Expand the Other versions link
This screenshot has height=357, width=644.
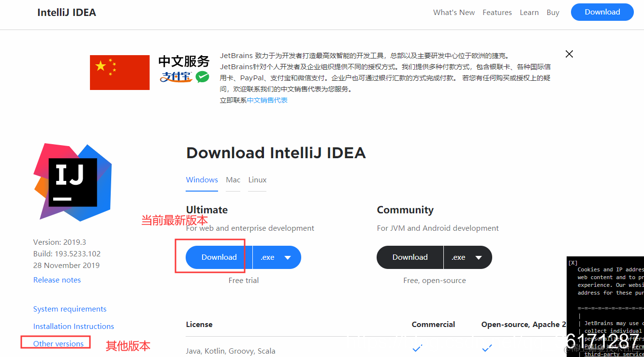pyautogui.click(x=56, y=343)
